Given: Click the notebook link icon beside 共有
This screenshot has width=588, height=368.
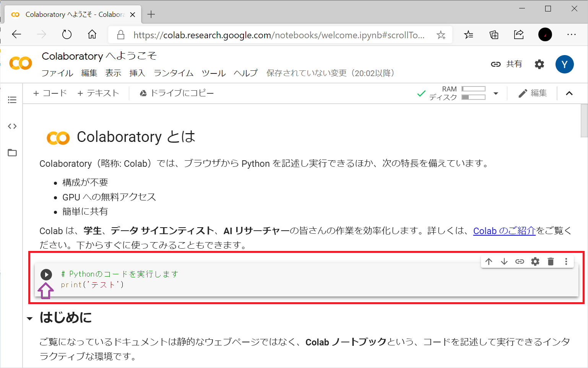Looking at the screenshot, I should pyautogui.click(x=495, y=64).
